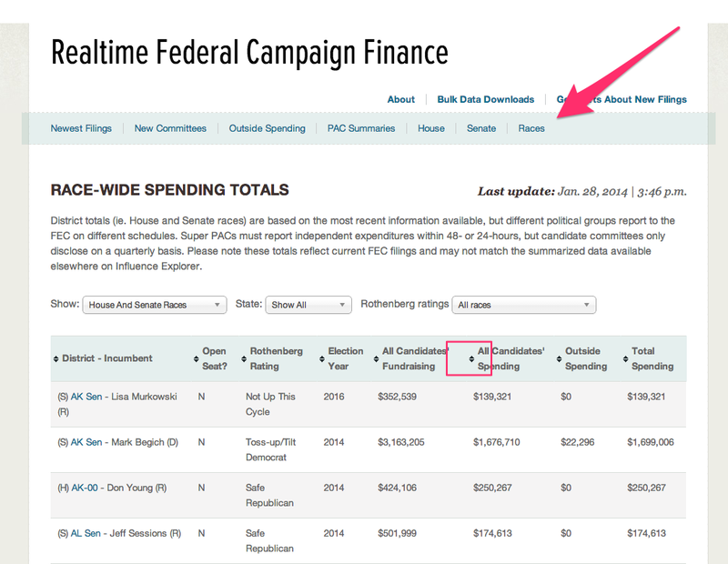The image size is (728, 564).
Task: Click sort icon for All Candidates' Spending column
Action: (x=470, y=358)
